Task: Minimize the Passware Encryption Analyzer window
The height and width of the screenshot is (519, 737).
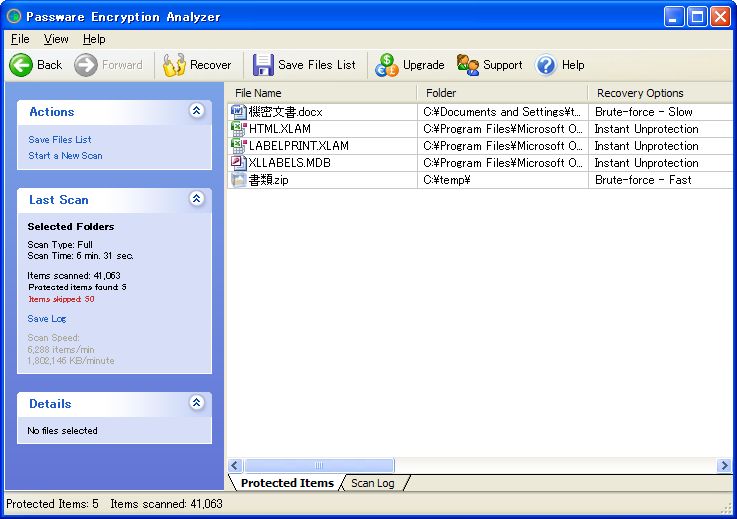Action: coord(674,16)
